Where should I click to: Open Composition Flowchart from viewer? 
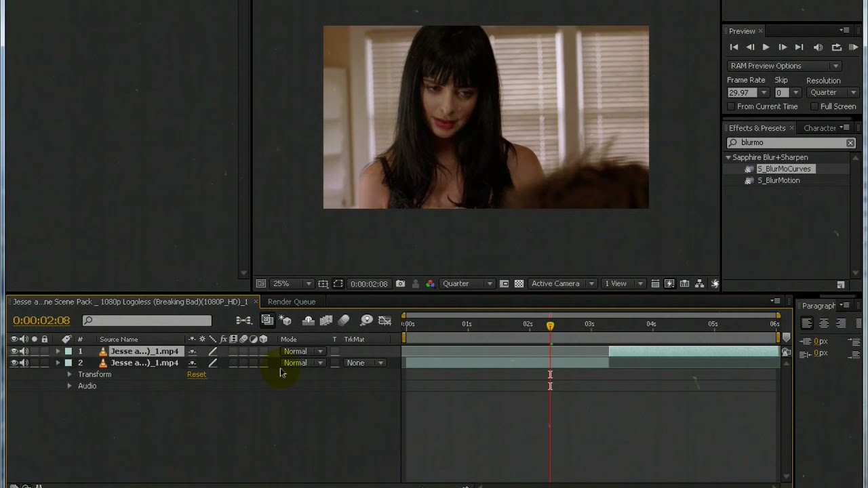coord(700,284)
